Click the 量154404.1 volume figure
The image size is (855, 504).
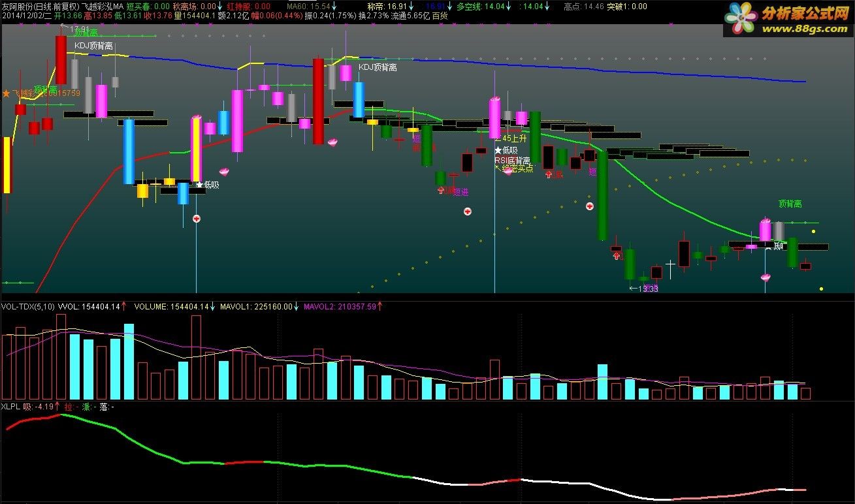(195, 15)
